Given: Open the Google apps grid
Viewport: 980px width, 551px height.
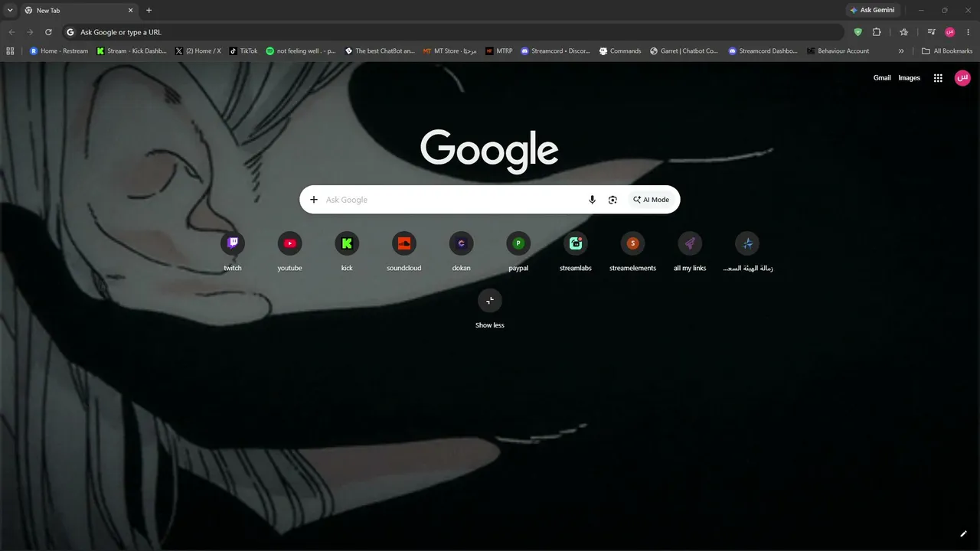Looking at the screenshot, I should (938, 78).
